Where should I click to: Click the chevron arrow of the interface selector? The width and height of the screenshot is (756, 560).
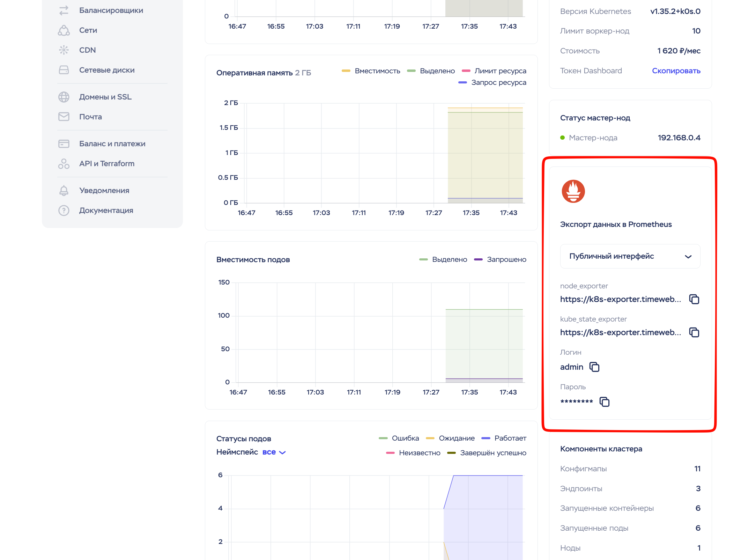coord(688,257)
